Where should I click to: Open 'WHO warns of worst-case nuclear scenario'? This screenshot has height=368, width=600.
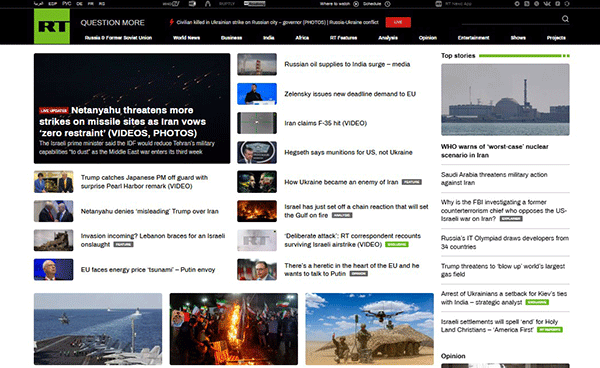tap(494, 151)
